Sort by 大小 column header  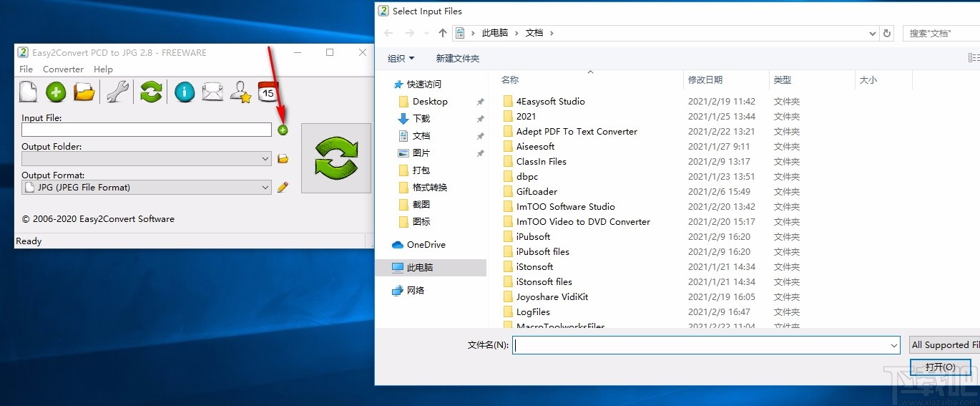coord(868,80)
